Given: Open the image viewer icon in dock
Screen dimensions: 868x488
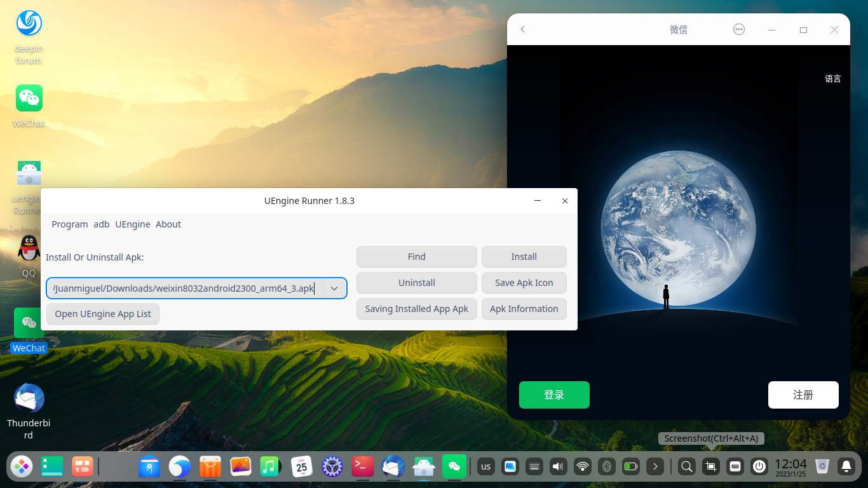Looking at the screenshot, I should pos(241,467).
